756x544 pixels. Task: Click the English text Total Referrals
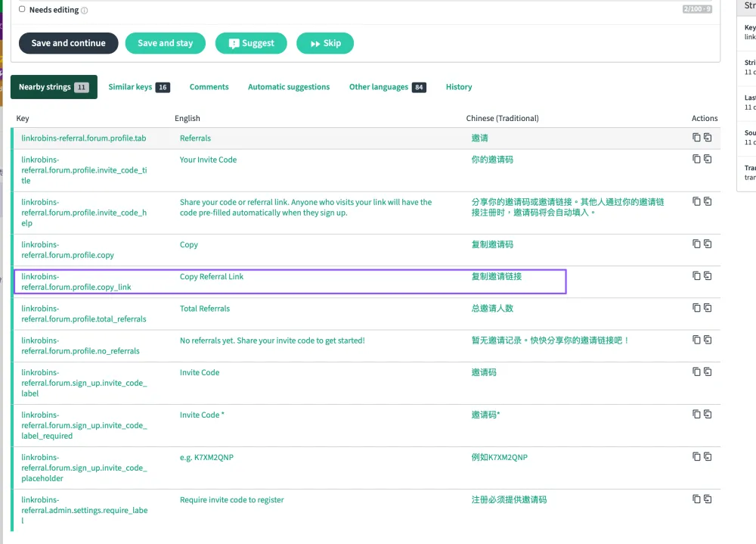(x=205, y=309)
